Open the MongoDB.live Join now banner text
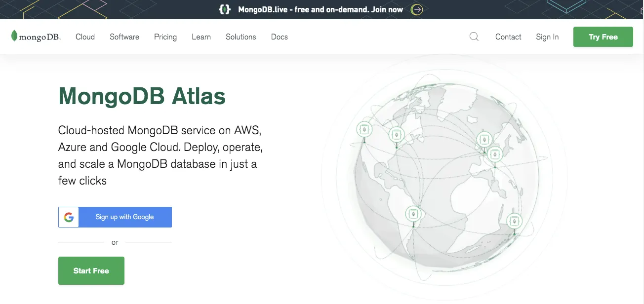 click(x=321, y=9)
